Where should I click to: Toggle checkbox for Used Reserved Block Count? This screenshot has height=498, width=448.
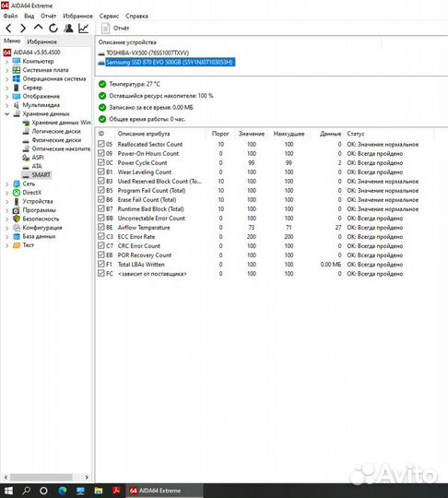(x=101, y=181)
